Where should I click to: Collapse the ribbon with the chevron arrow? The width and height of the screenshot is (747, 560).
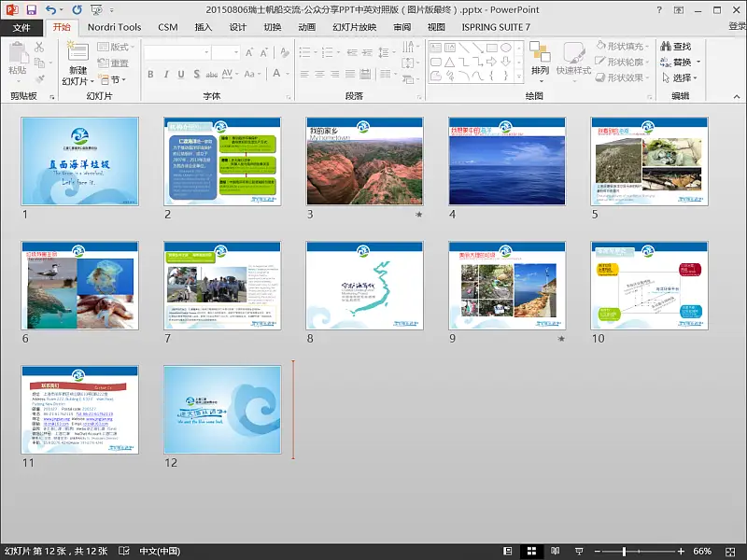737,96
